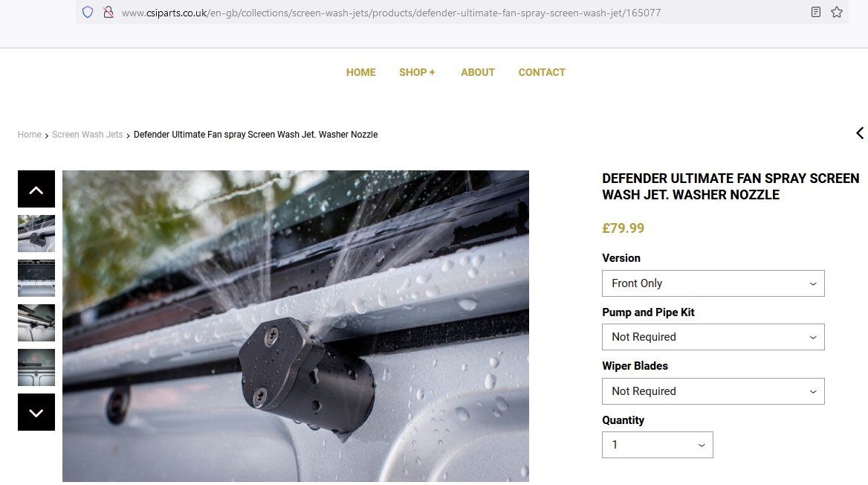
Task: Select the first washer jet thumbnail
Action: (x=36, y=234)
